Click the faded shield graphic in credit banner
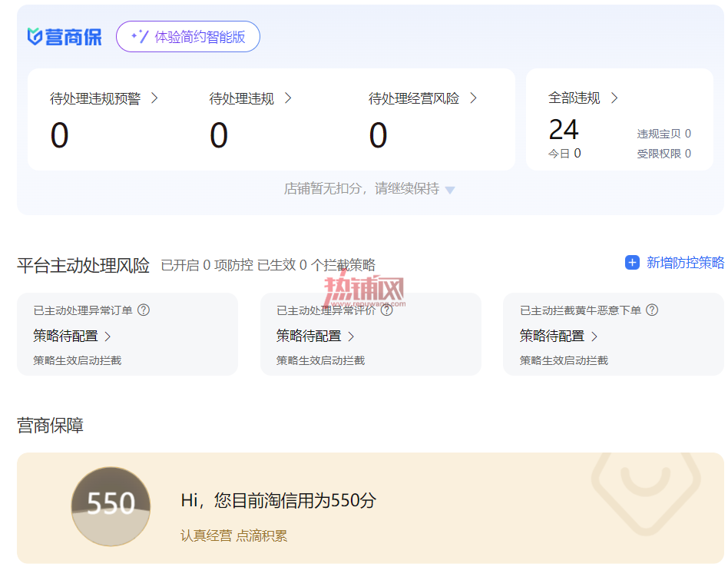This screenshot has width=728, height=577. coord(645,492)
